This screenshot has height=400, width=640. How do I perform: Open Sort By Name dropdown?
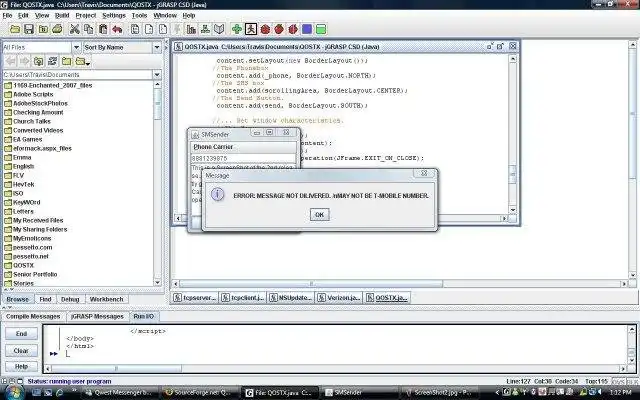click(x=157, y=47)
